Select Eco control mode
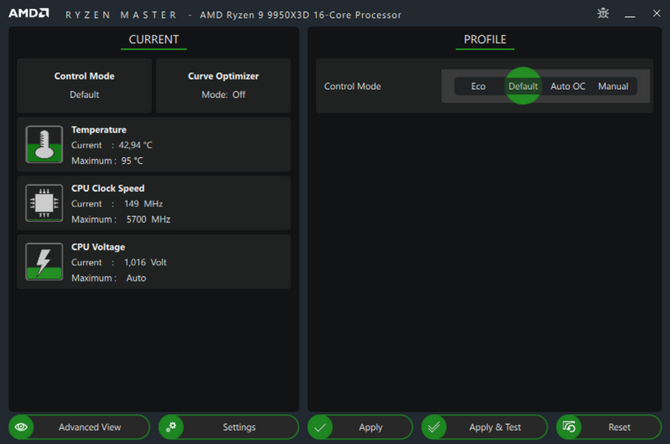The image size is (670, 444). (x=478, y=86)
